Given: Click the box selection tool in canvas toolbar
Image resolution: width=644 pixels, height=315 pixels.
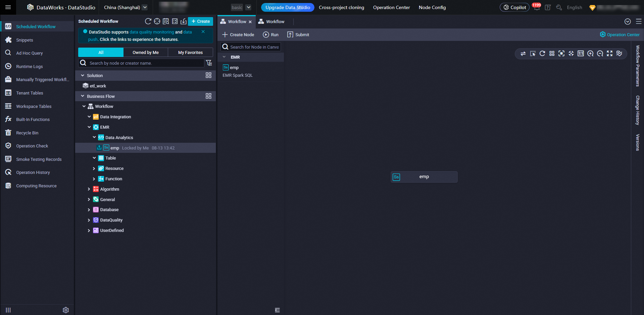Looking at the screenshot, I should 533,54.
